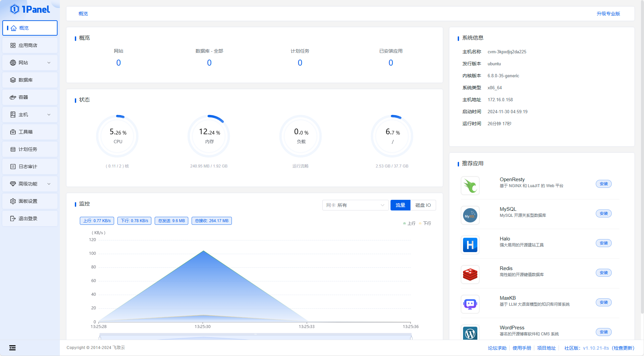Click the Toolbox briefcase icon
The height and width of the screenshot is (356, 644).
pyautogui.click(x=13, y=132)
